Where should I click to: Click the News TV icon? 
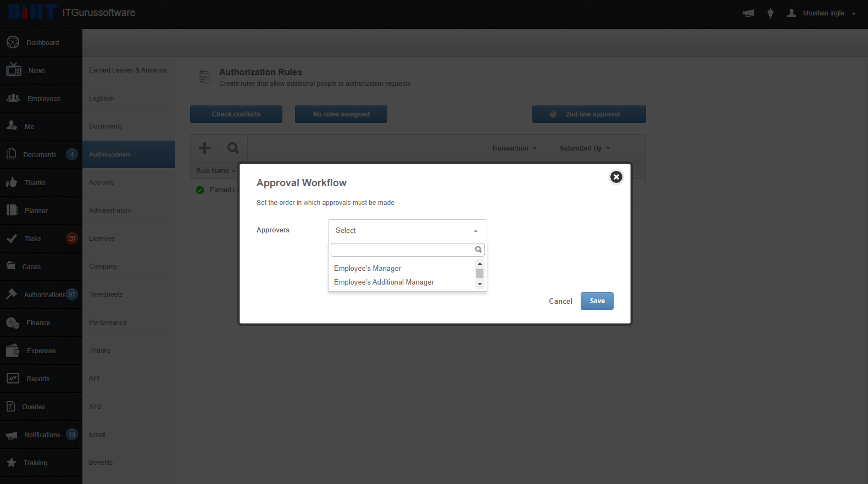14,70
